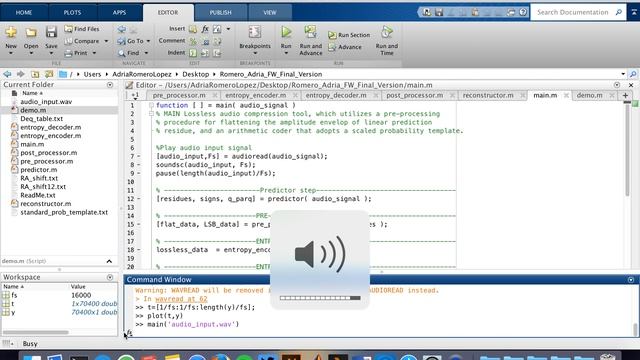
Task: Click the Run Section button
Action: (349, 35)
